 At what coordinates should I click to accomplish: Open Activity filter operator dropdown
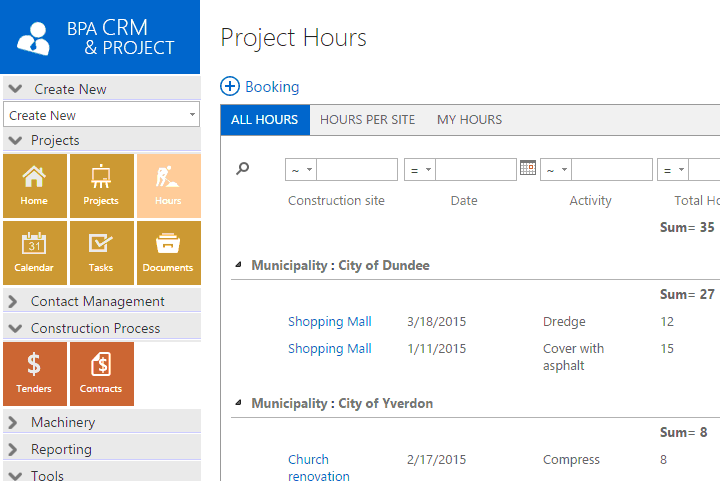pyautogui.click(x=556, y=169)
